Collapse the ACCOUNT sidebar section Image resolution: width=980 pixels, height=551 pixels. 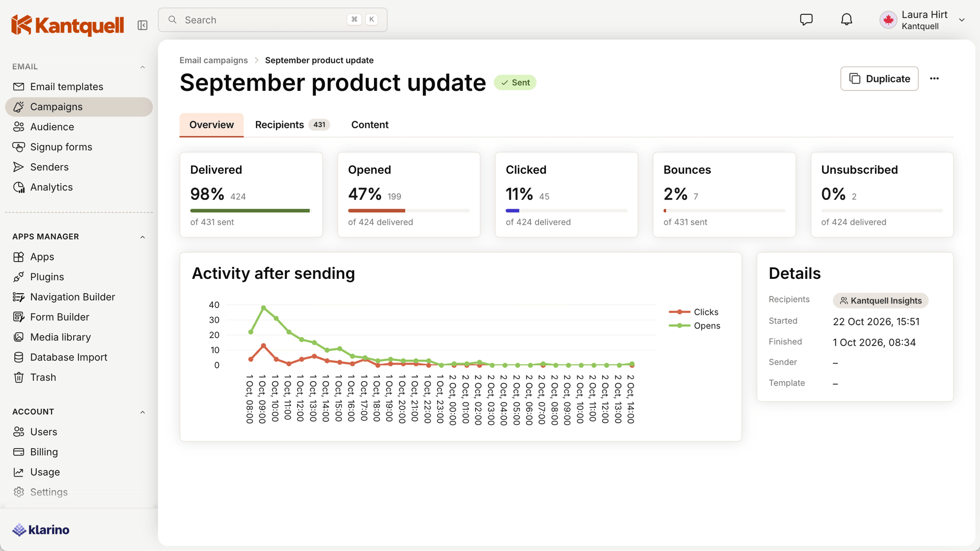[x=143, y=412]
